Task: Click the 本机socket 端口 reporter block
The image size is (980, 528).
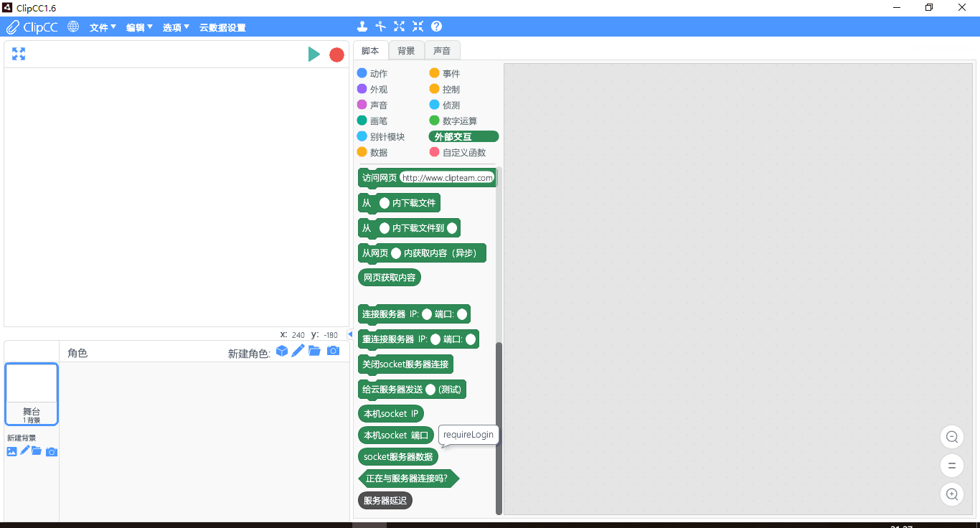Action: click(396, 435)
